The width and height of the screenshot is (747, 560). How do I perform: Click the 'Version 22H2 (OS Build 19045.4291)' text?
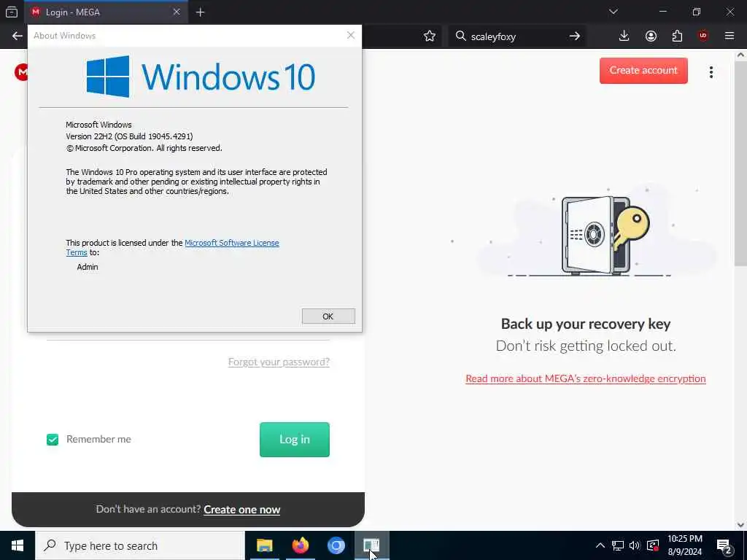[129, 136]
